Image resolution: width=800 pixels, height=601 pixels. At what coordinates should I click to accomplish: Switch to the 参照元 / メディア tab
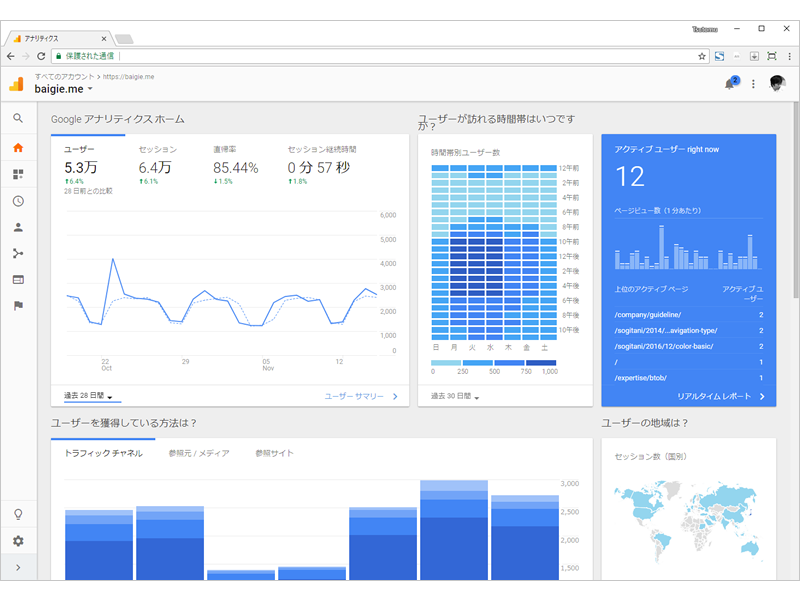[x=199, y=453]
